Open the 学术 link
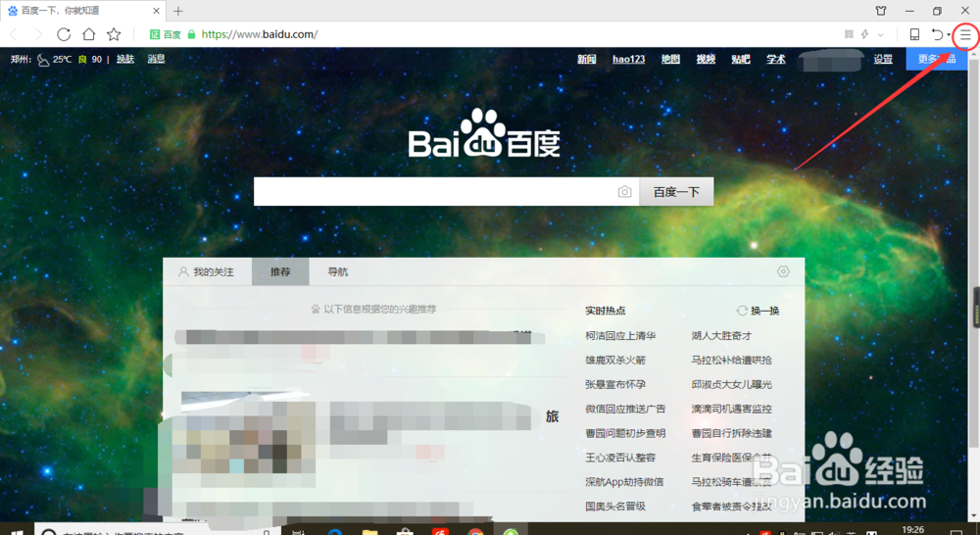 click(775, 59)
